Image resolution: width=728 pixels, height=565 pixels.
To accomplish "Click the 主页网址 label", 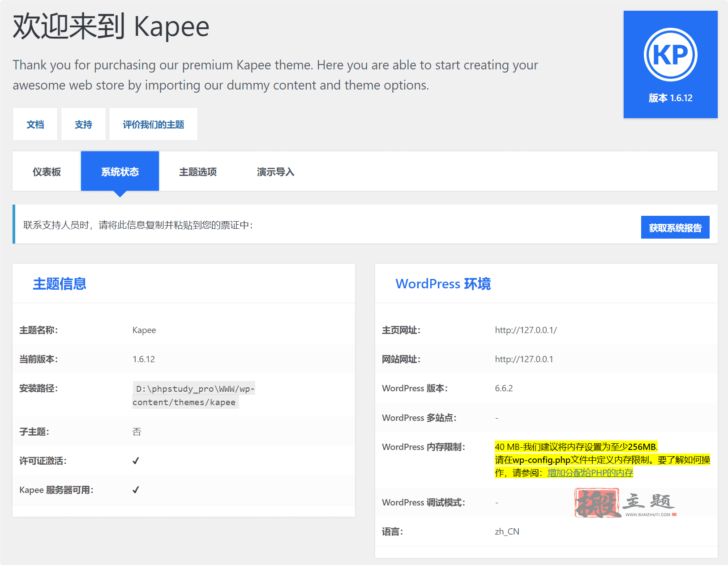I will [x=401, y=330].
